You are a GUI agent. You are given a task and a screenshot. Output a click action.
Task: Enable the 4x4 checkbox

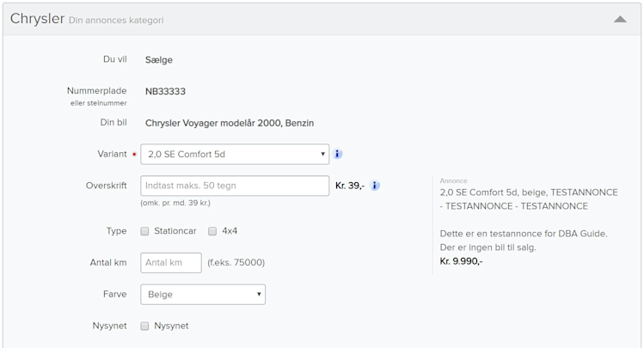coord(212,231)
